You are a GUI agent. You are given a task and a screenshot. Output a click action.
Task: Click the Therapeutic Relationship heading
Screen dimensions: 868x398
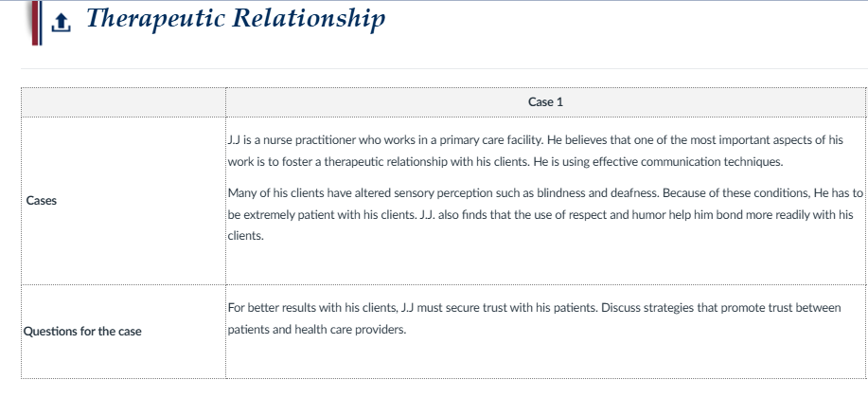(236, 18)
